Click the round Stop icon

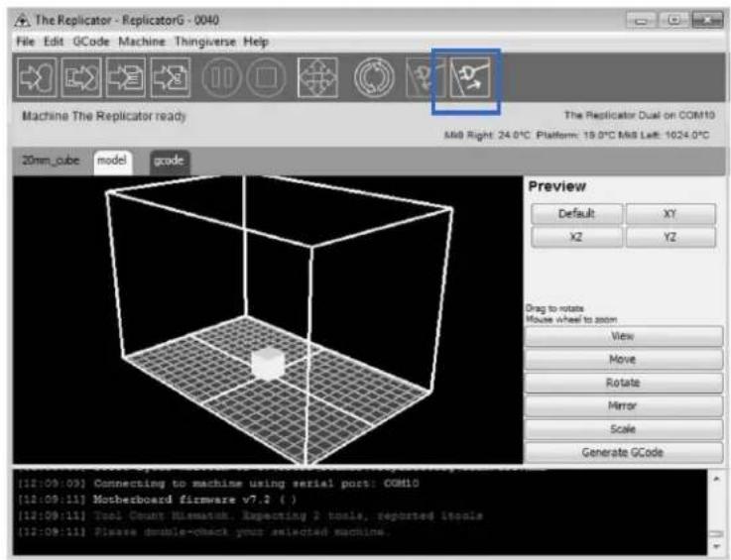[266, 77]
